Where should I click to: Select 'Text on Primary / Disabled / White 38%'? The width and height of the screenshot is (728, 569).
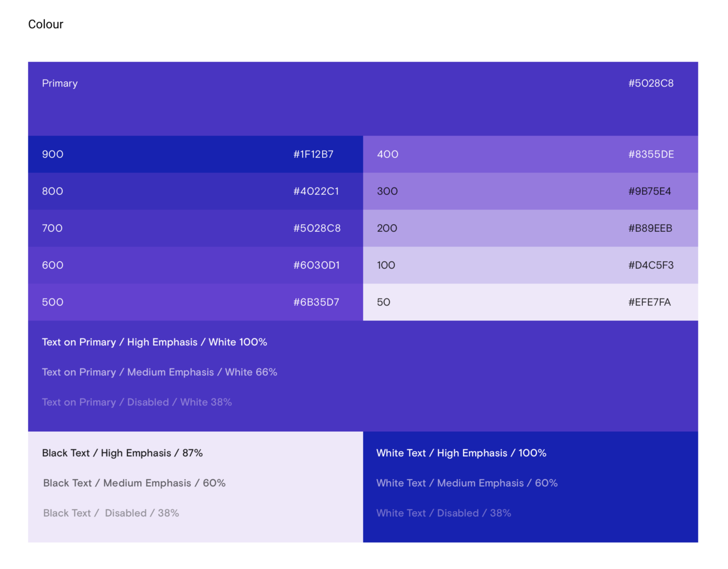[x=137, y=402]
